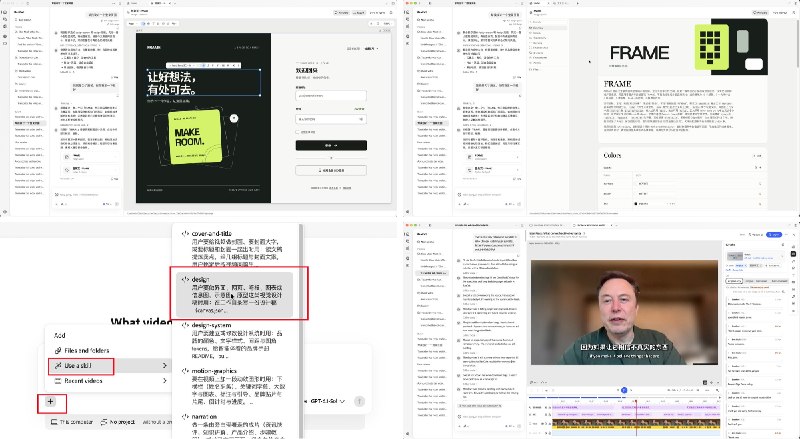Toggle the eye icon in password field
The width and height of the screenshot is (800, 439).
pos(361,119)
